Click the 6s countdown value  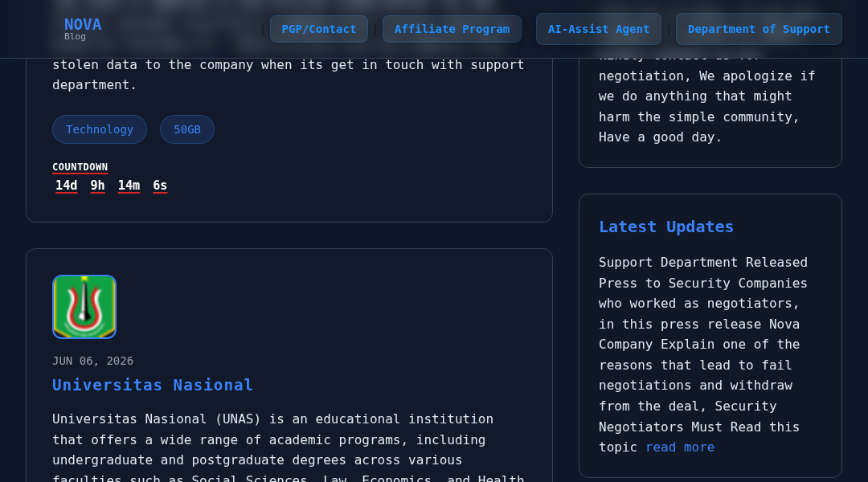tap(160, 186)
